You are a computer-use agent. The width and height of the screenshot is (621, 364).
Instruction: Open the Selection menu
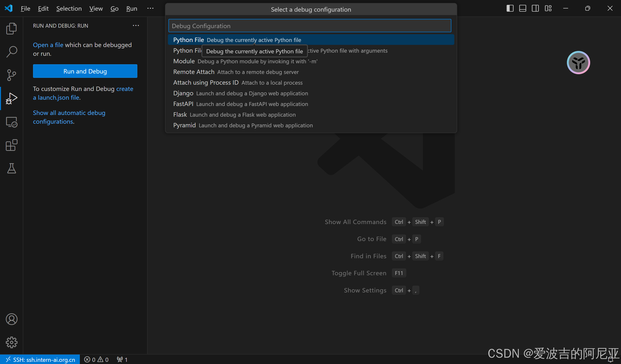coord(69,8)
